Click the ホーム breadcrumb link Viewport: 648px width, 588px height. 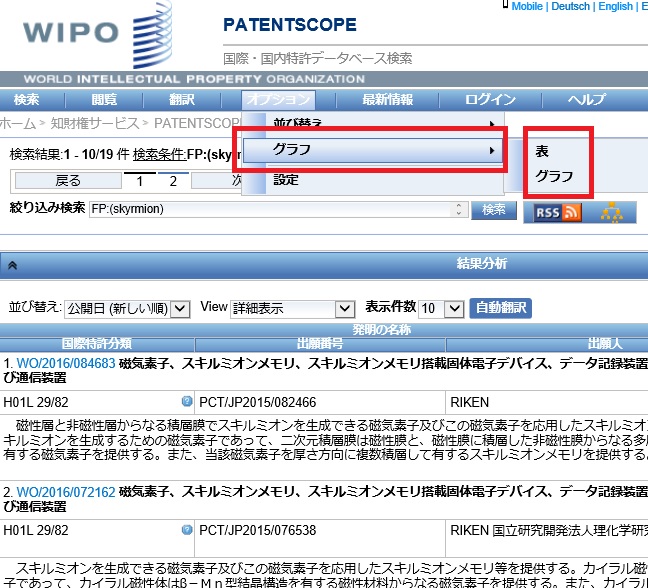tap(18, 124)
